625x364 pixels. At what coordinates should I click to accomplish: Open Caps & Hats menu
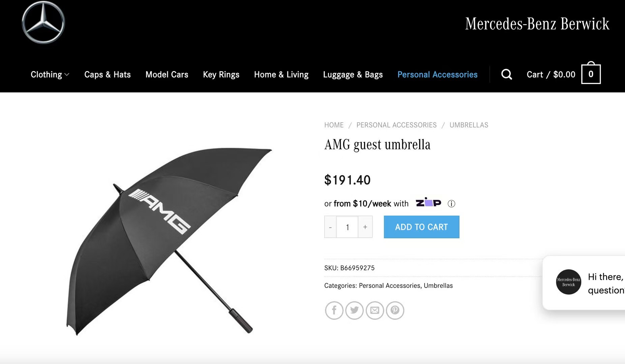(107, 74)
